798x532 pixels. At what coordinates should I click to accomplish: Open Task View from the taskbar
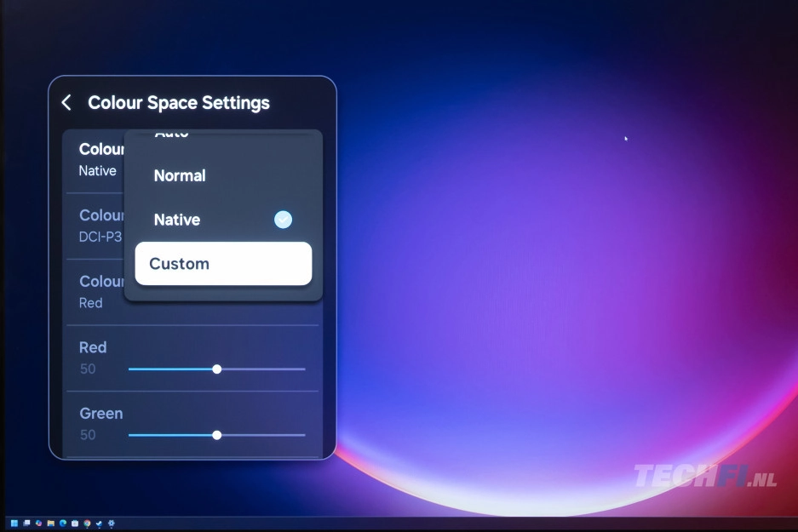[26, 523]
